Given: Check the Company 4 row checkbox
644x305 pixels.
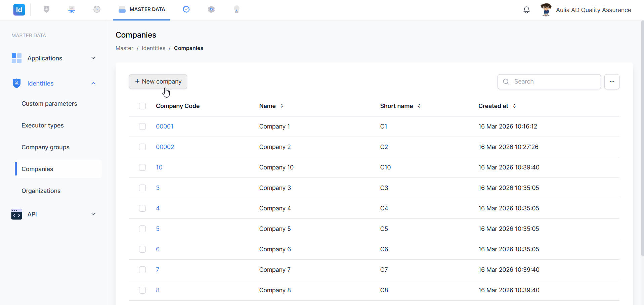Looking at the screenshot, I should pos(142,208).
